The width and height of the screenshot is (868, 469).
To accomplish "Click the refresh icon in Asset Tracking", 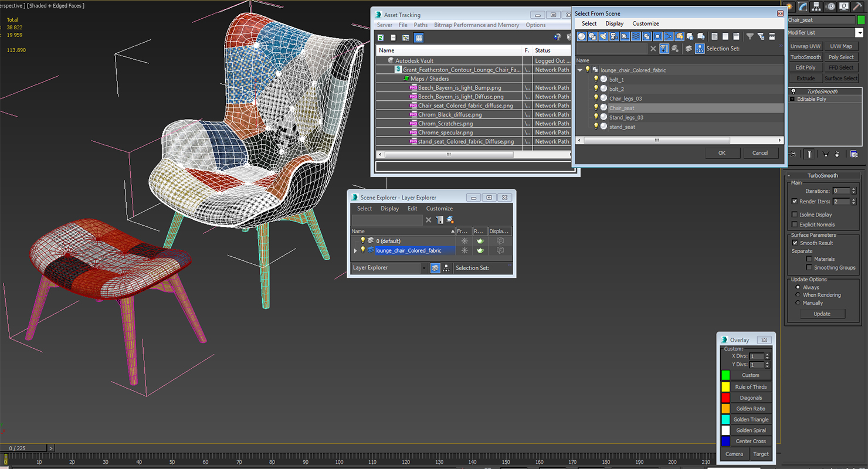I will click(x=381, y=38).
